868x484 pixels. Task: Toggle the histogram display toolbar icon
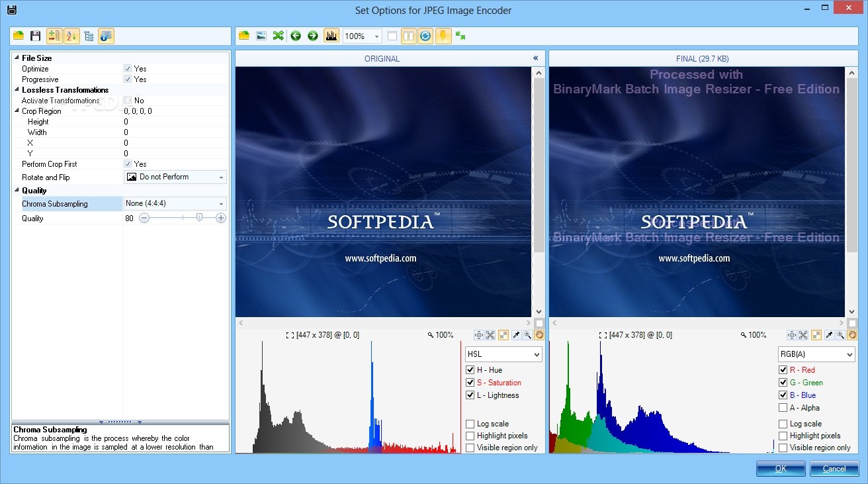point(331,36)
